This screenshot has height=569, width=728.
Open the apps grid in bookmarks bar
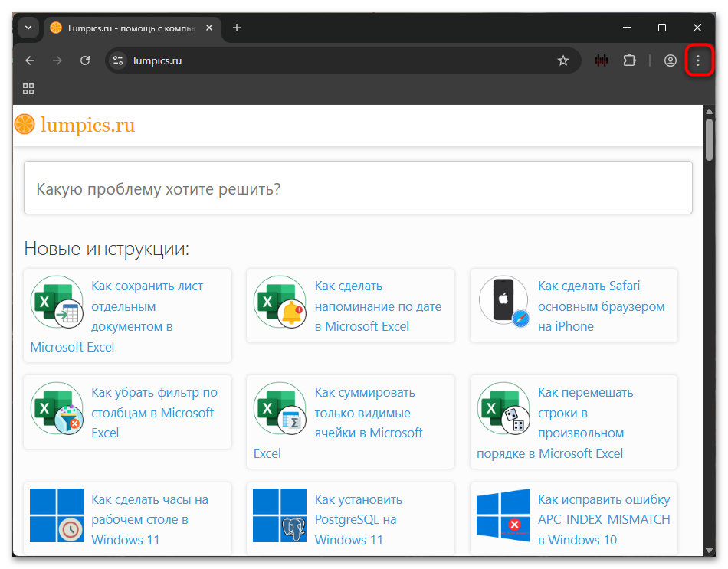coord(28,89)
